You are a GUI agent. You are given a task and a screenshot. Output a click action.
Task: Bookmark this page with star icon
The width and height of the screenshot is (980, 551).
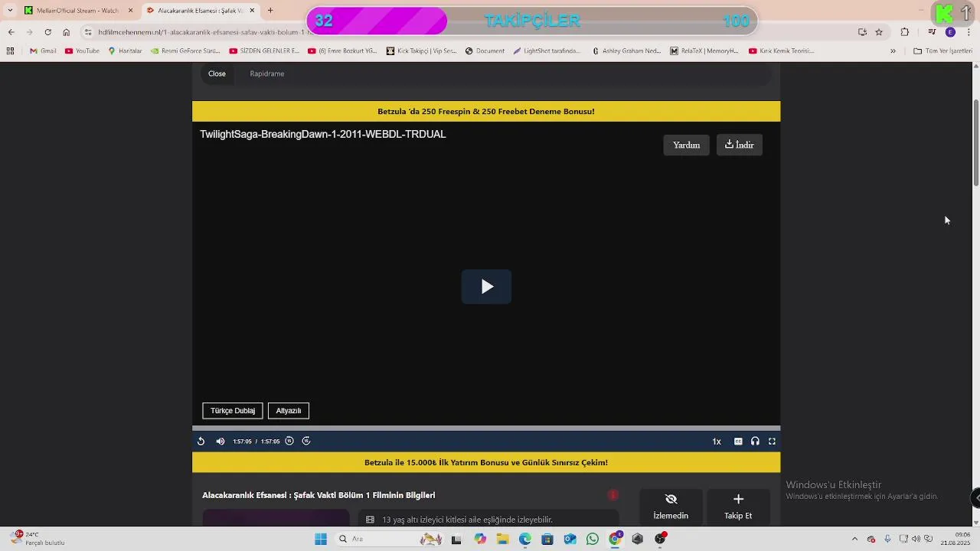(879, 32)
